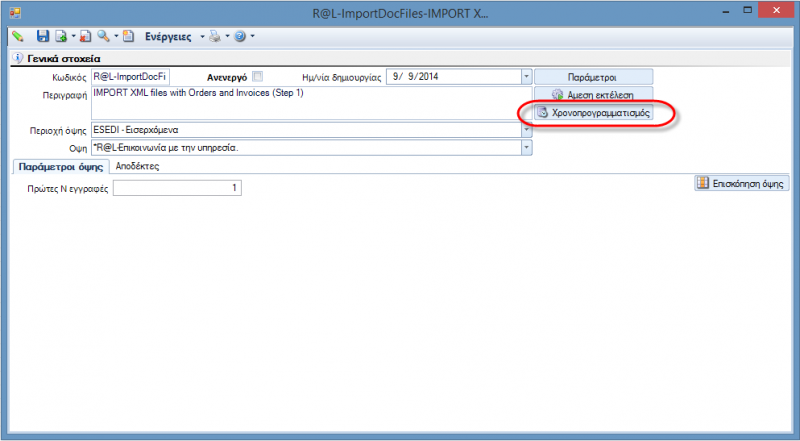Click the printer icon in toolbar

[215, 36]
